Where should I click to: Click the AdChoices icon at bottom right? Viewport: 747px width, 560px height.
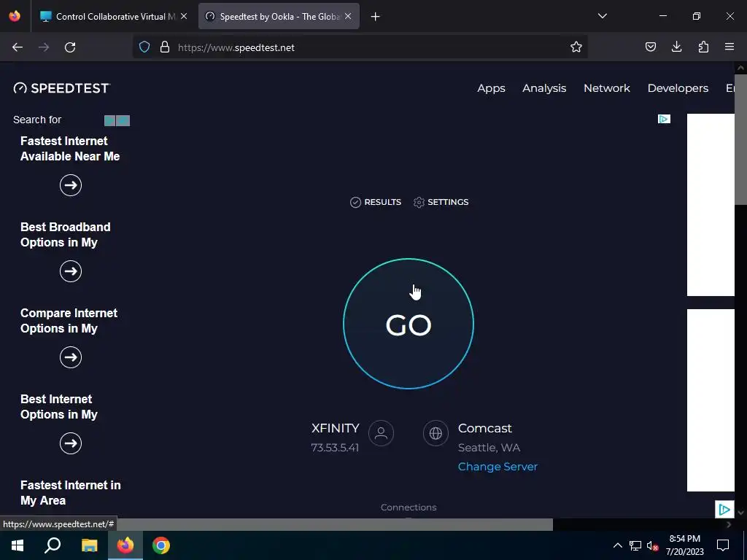(x=724, y=510)
